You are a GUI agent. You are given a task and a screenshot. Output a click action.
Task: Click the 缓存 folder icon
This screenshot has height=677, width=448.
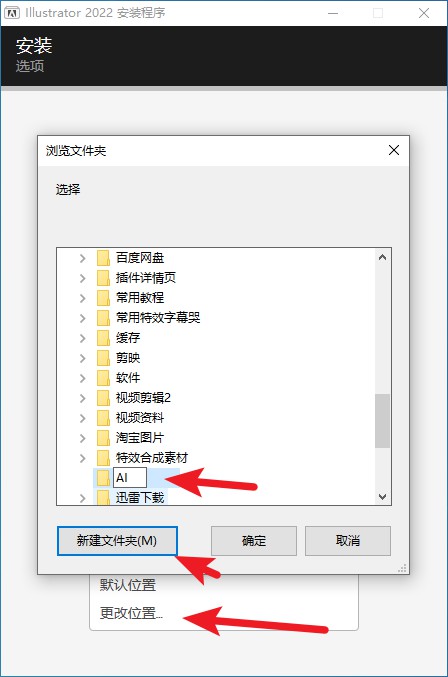[103, 338]
